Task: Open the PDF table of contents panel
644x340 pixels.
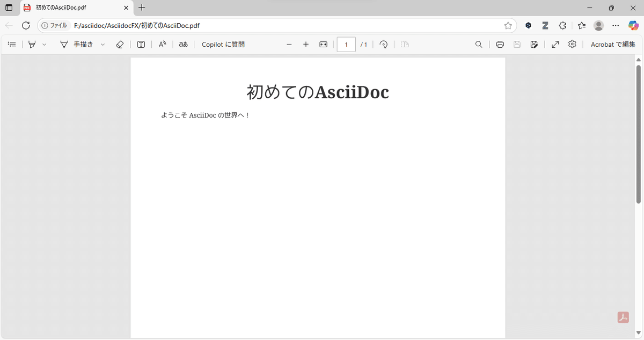Action: point(12,44)
